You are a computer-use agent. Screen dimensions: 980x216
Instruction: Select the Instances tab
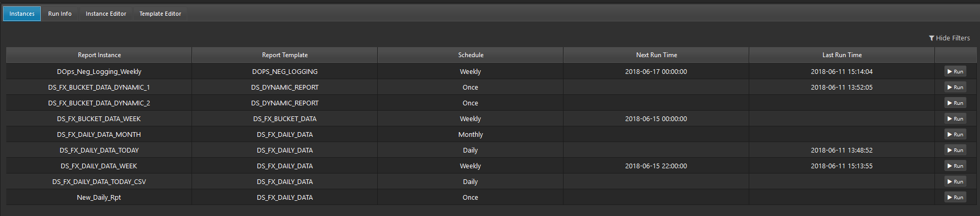coord(22,14)
